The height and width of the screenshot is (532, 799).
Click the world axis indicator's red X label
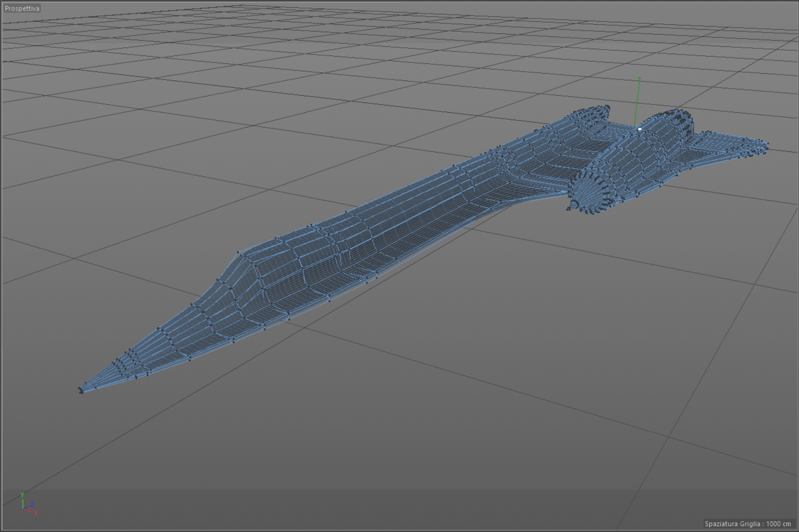[36, 512]
